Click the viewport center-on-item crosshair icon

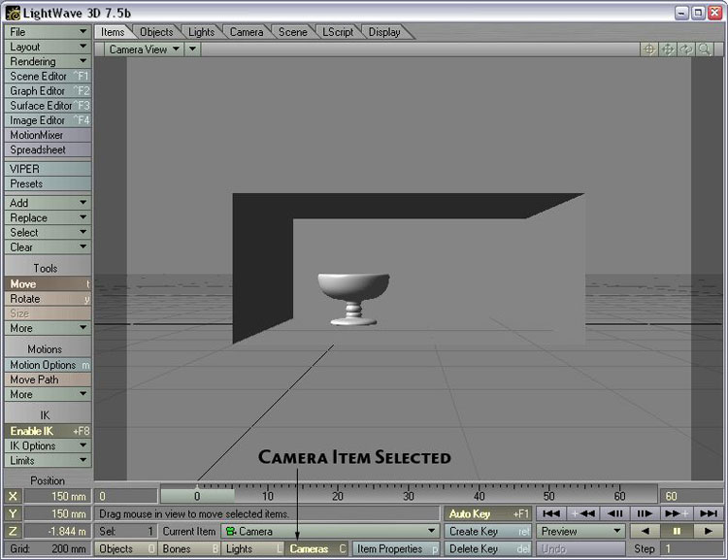[x=649, y=49]
